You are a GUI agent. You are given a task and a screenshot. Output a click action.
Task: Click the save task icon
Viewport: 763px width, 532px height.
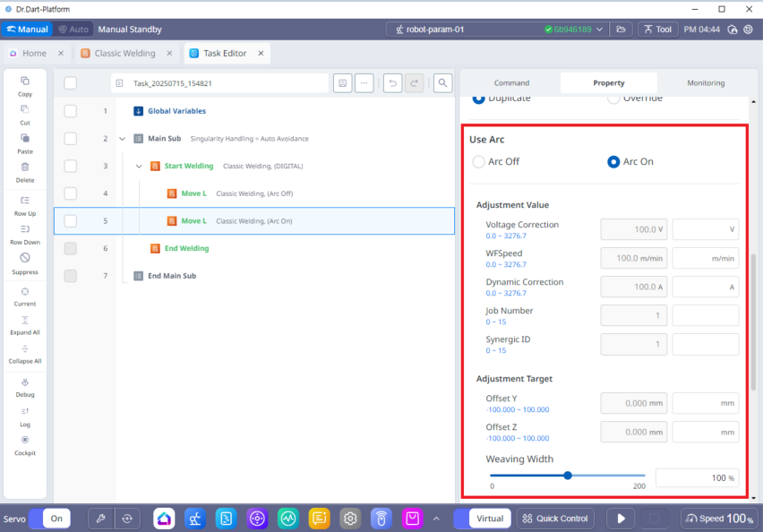(342, 83)
